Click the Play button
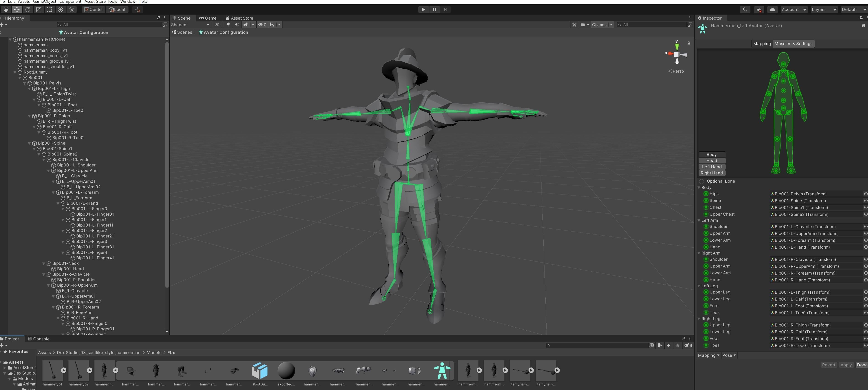This screenshot has width=868, height=390. 423,9
